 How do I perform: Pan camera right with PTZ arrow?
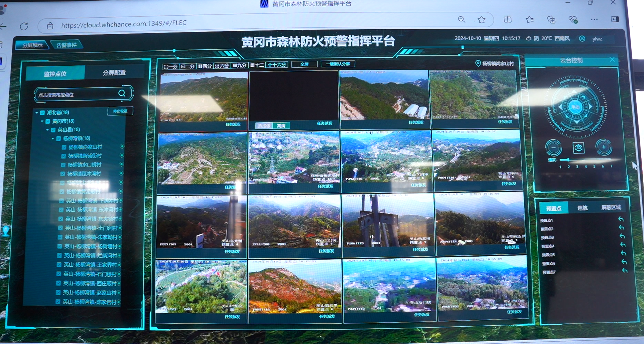pos(591,107)
